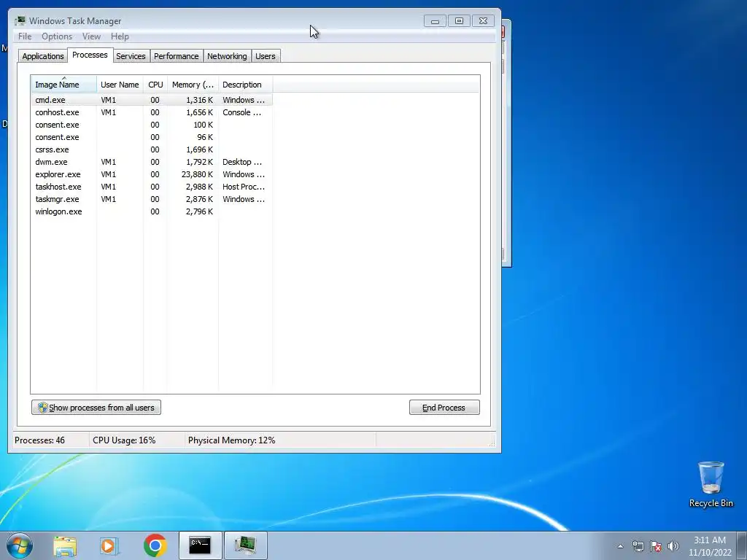Click the Desktop ... description cell
This screenshot has height=560, width=747.
[x=242, y=162]
